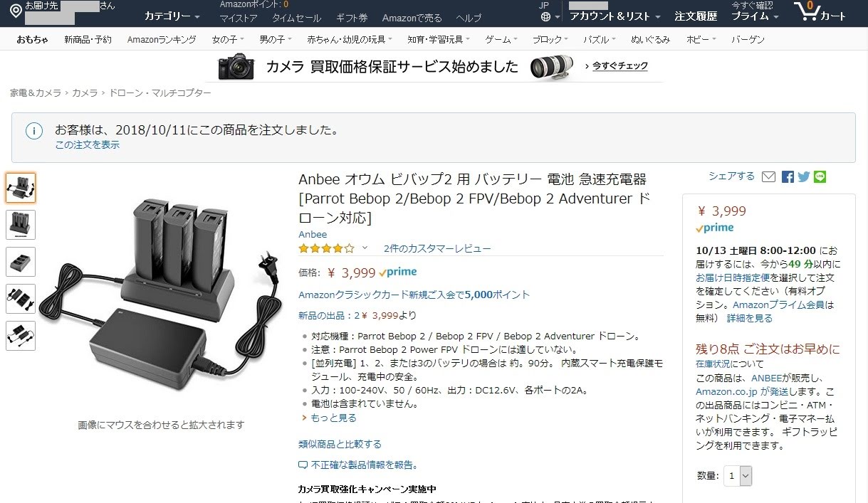Click the globe language selector icon
This screenshot has height=503, width=868.
[545, 16]
